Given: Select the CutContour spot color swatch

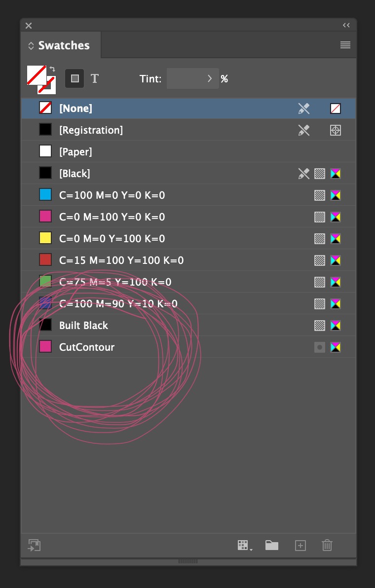Looking at the screenshot, I should coord(87,347).
